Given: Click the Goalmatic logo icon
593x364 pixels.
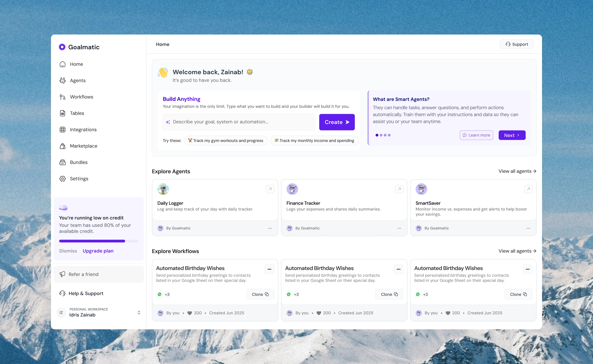Looking at the screenshot, I should click(62, 47).
